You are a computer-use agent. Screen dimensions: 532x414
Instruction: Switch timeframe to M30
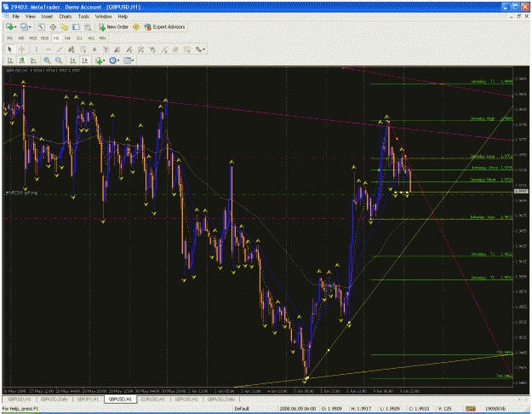[44, 38]
